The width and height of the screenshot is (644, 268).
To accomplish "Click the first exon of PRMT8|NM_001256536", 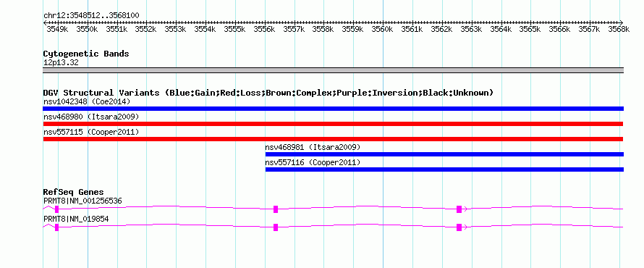I will [x=56, y=209].
